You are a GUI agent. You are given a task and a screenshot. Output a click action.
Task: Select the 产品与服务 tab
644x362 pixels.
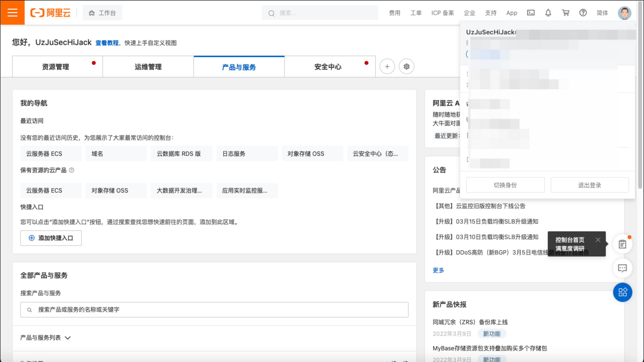click(x=239, y=67)
